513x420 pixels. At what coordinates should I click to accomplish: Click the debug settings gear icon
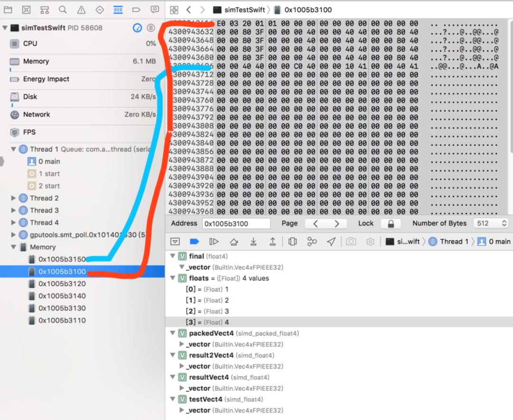click(370, 242)
